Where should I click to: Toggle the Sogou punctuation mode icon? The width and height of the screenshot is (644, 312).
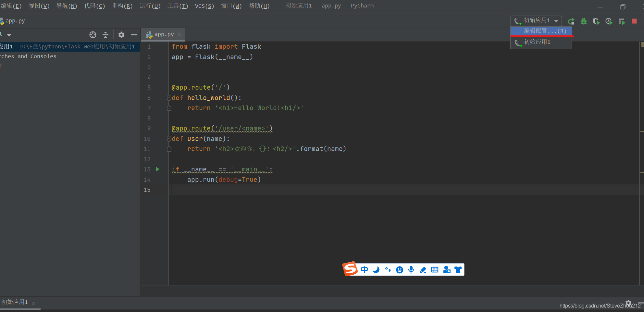388,270
